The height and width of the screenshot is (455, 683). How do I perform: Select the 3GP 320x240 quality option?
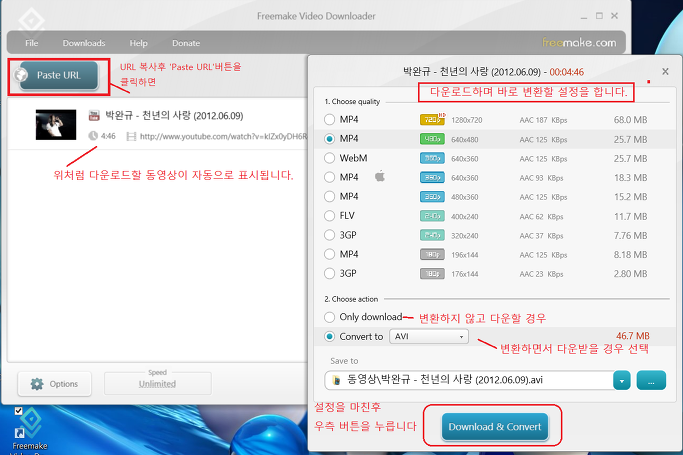coord(330,235)
